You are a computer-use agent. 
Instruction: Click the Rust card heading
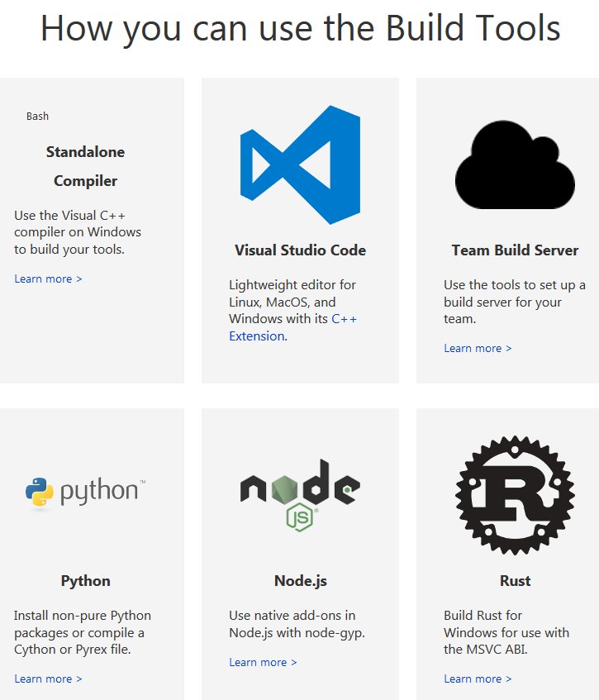(x=515, y=581)
